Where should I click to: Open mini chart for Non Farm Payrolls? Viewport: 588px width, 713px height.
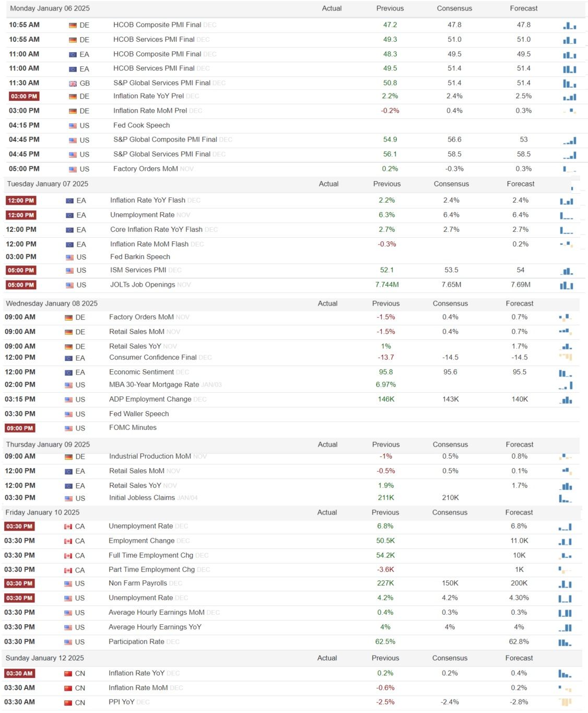(x=565, y=584)
